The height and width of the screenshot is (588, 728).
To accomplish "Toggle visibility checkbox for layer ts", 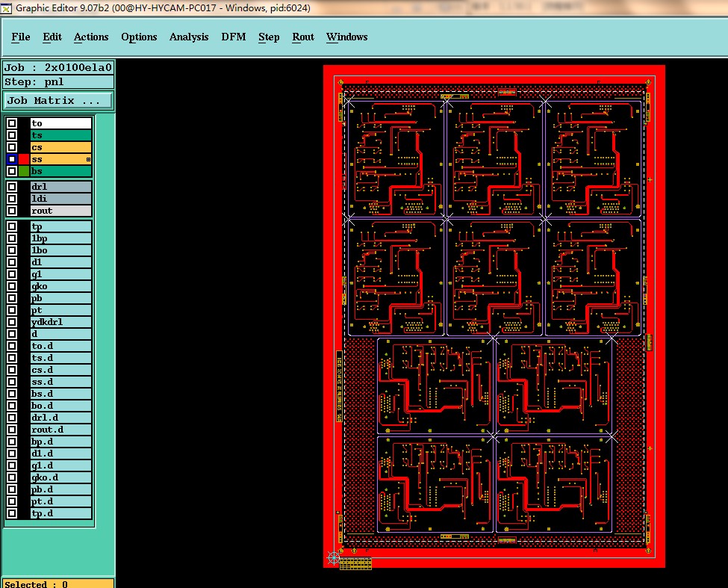I will click(12, 135).
